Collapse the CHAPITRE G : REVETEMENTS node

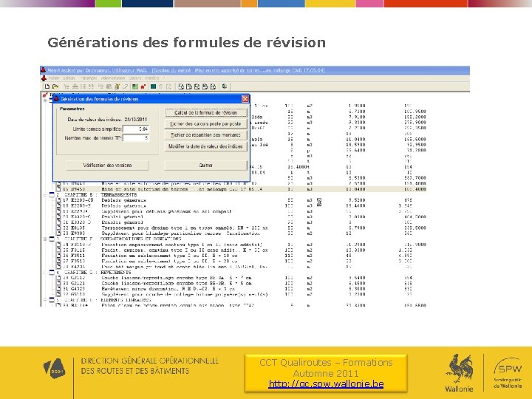click(45, 273)
